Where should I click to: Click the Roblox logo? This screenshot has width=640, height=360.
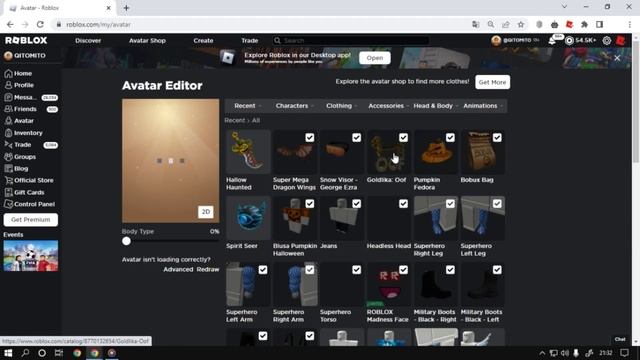coord(26,40)
